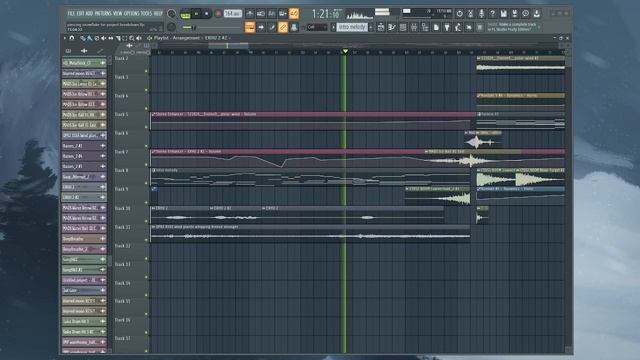
Task: Open playlist options menu arrow
Action: (x=64, y=38)
